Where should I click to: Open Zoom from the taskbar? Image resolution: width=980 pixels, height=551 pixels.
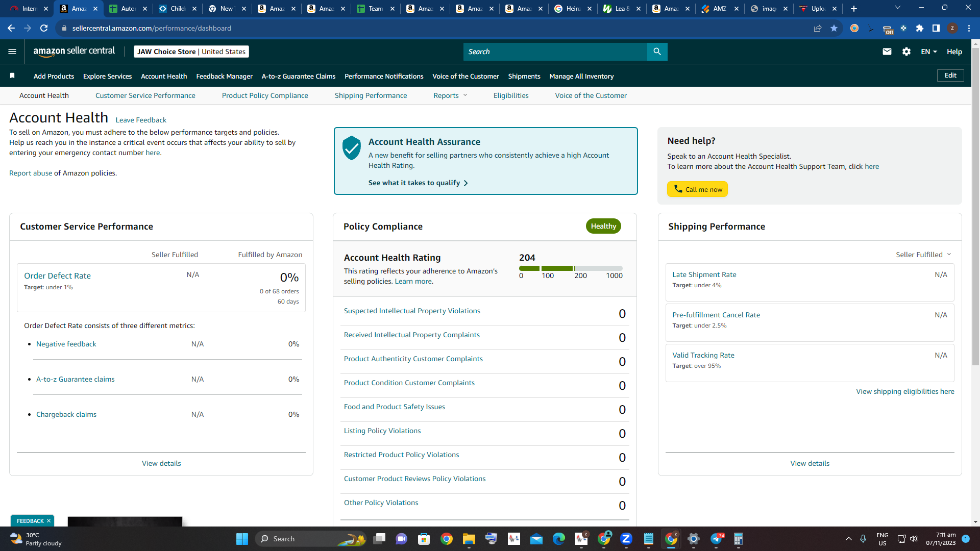click(x=626, y=539)
